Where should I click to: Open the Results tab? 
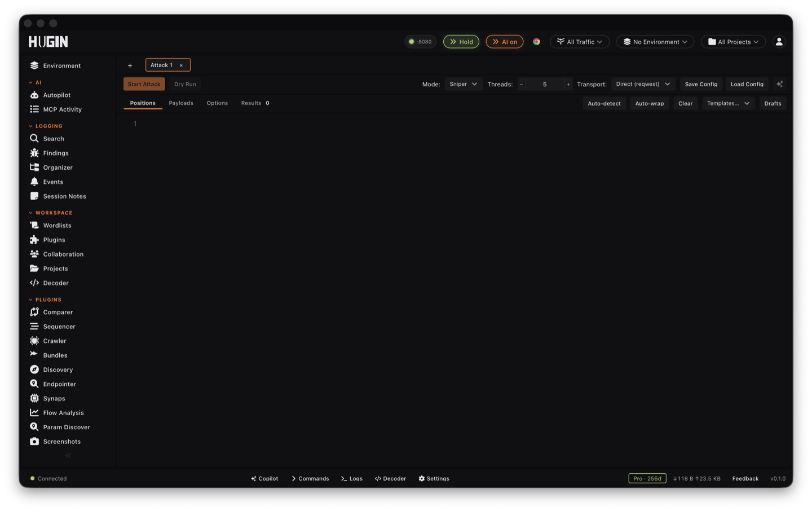[255, 103]
